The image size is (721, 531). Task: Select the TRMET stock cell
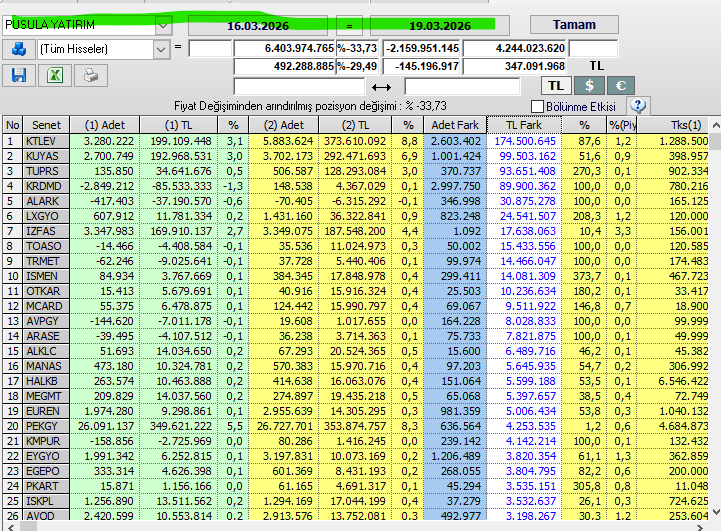(46, 261)
